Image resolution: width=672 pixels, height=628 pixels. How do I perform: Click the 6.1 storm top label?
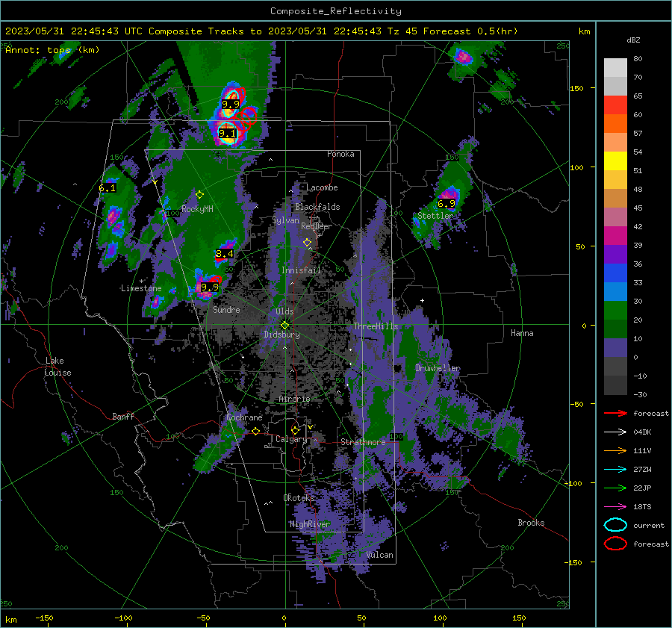tap(107, 187)
